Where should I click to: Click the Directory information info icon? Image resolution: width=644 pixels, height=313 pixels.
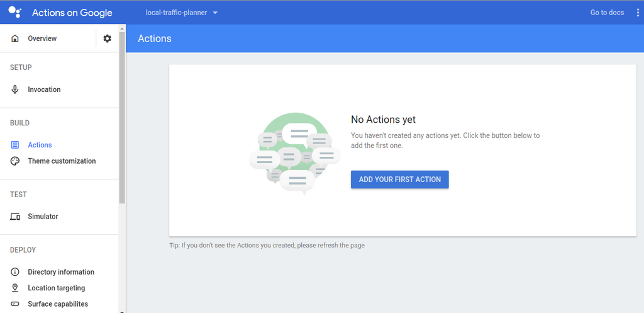(15, 272)
